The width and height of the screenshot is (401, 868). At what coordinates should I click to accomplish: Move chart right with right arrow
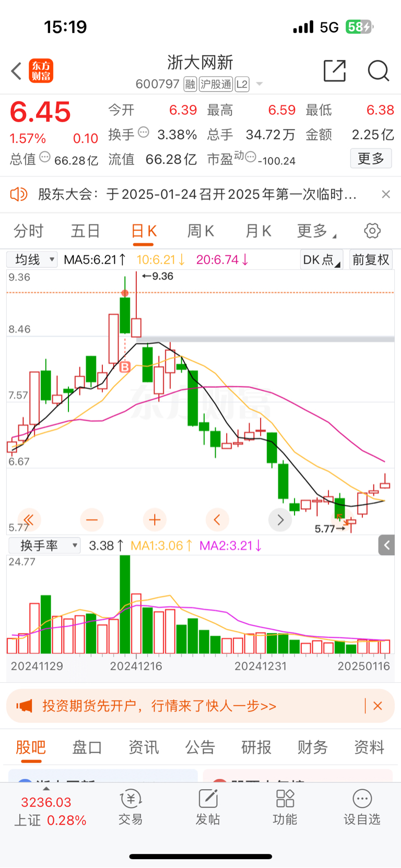280,520
